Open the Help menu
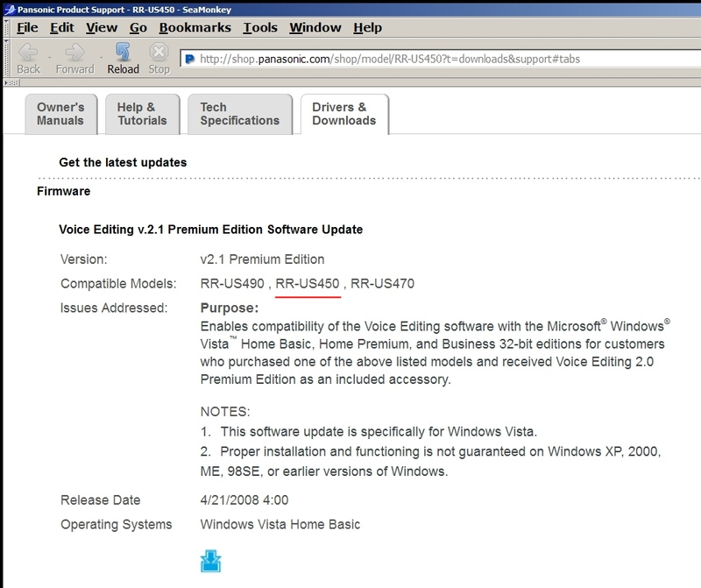Screen dimensions: 701x588 [367, 28]
